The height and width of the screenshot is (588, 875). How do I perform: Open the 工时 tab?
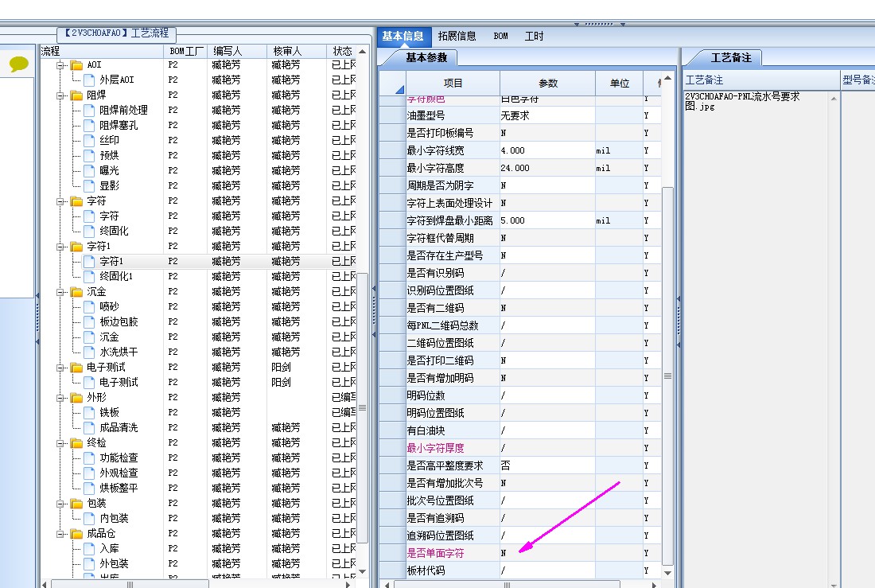coord(534,37)
